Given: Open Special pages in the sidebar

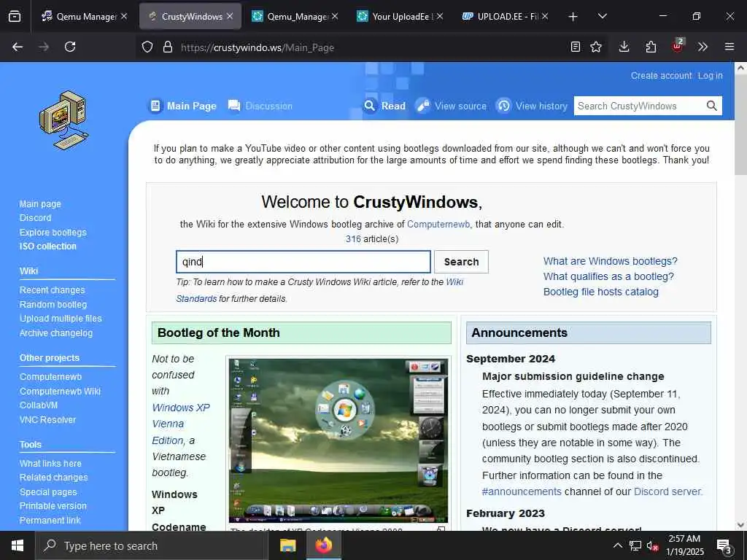Looking at the screenshot, I should [48, 492].
